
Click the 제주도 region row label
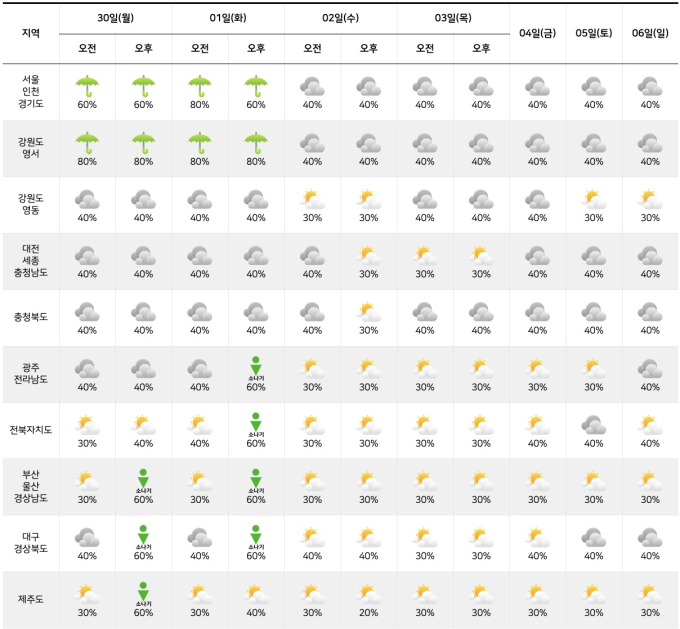pyautogui.click(x=31, y=599)
